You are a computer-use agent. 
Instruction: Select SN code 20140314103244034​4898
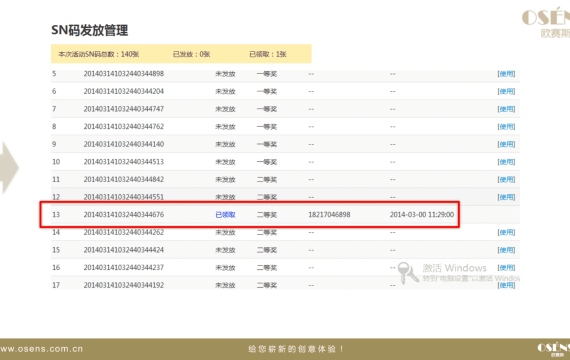[x=124, y=74]
